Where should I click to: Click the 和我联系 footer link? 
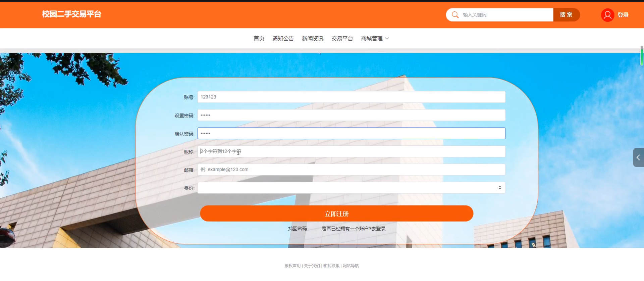coord(331,266)
